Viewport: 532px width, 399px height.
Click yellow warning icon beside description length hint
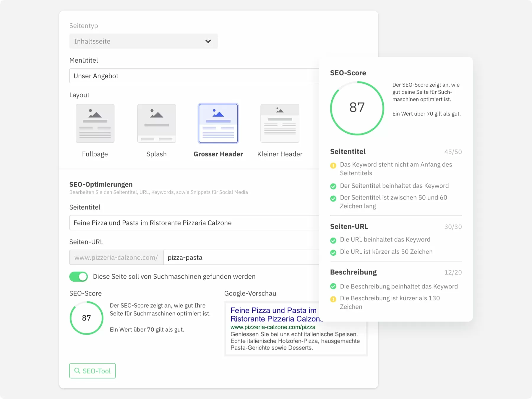[x=333, y=299]
